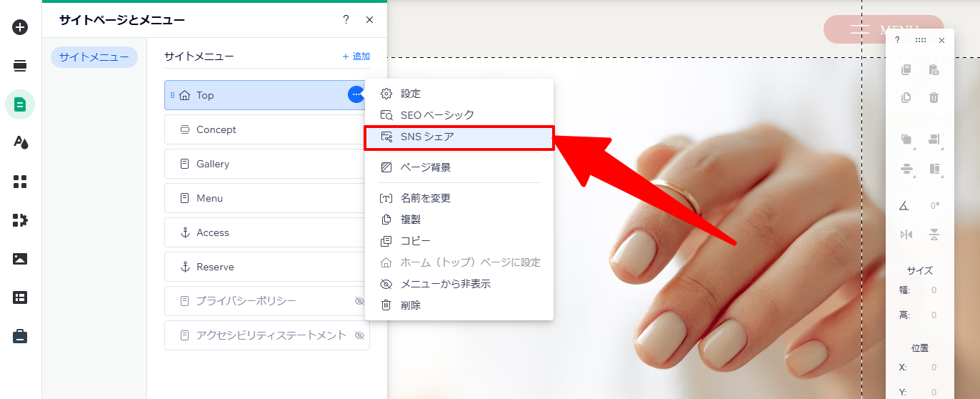Close the floating toolbox panel

(941, 41)
